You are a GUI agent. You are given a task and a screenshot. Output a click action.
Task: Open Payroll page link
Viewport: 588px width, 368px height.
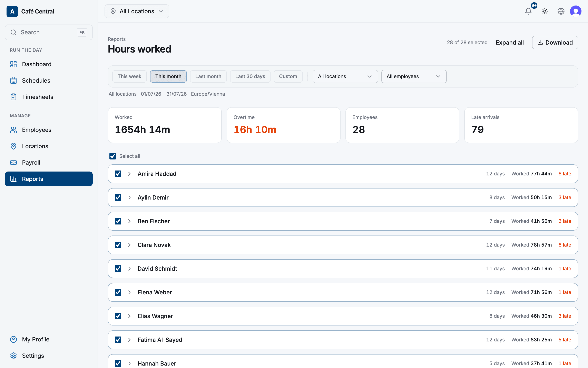(49, 163)
